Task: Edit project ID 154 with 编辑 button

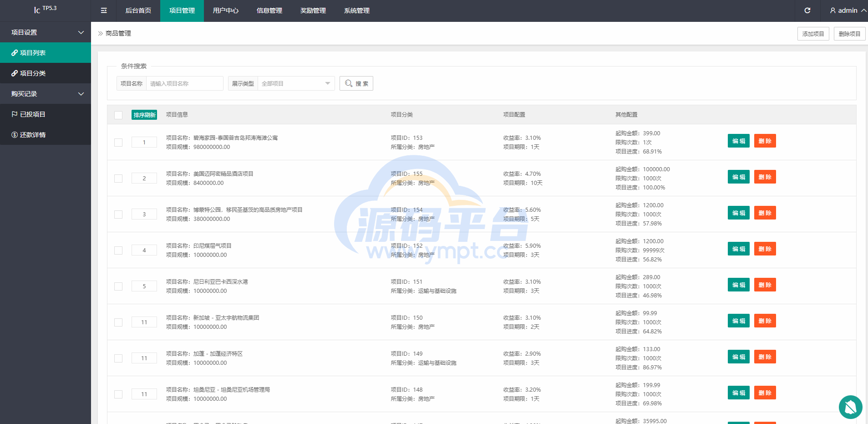Action: [x=738, y=213]
